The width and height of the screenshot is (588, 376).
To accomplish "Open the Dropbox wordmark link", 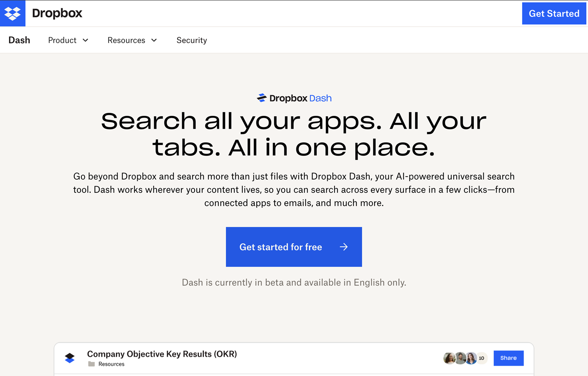I will [x=57, y=13].
